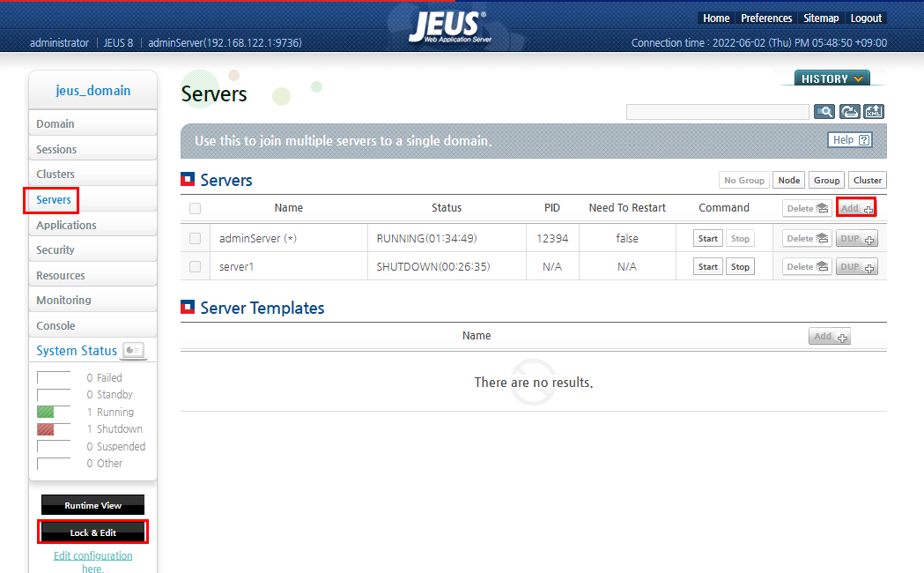This screenshot has width=924, height=573.
Task: Click Delete in the Servers table header
Action: (807, 208)
